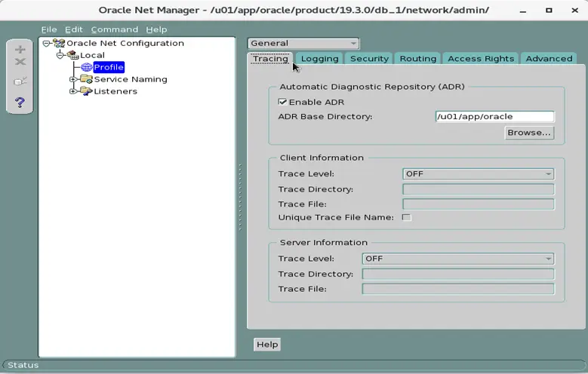This screenshot has height=374, width=588.
Task: Click the Status bar text
Action: (23, 365)
